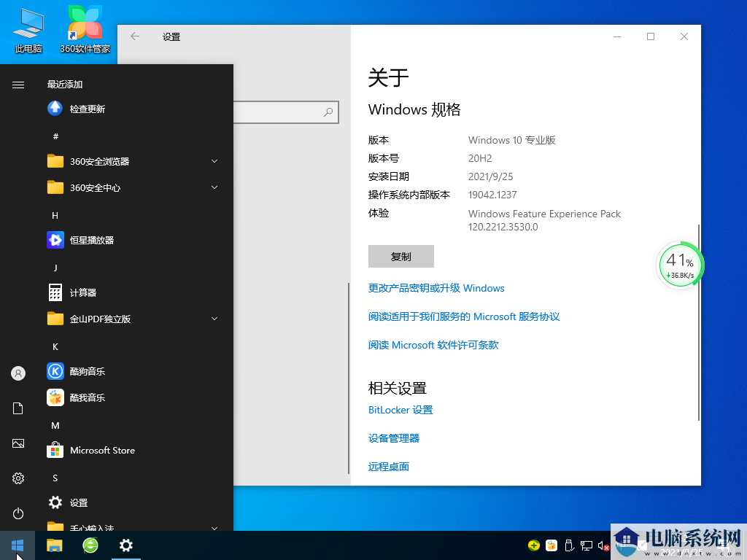Click the search magnifier in Settings search box
Screen dimensions: 747x560
[x=328, y=112]
